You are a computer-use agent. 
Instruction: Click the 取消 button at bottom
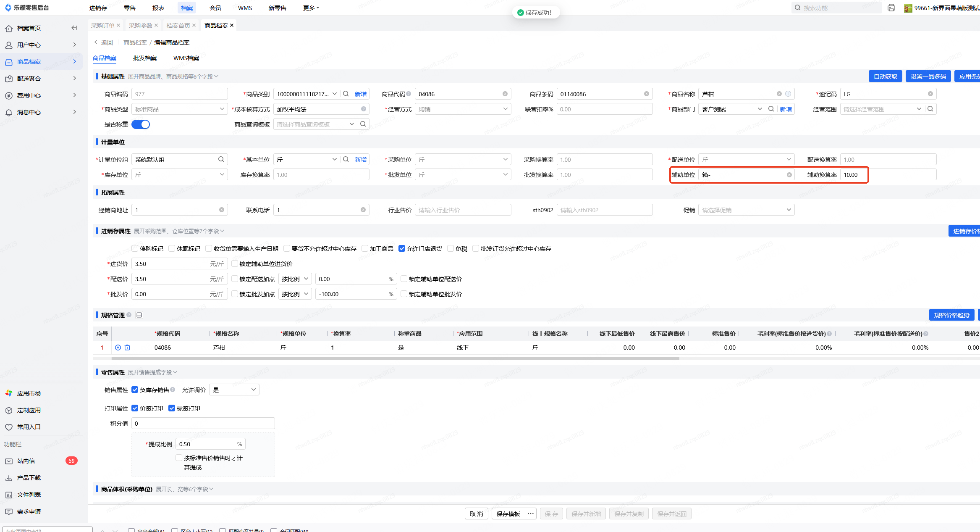[x=476, y=514]
